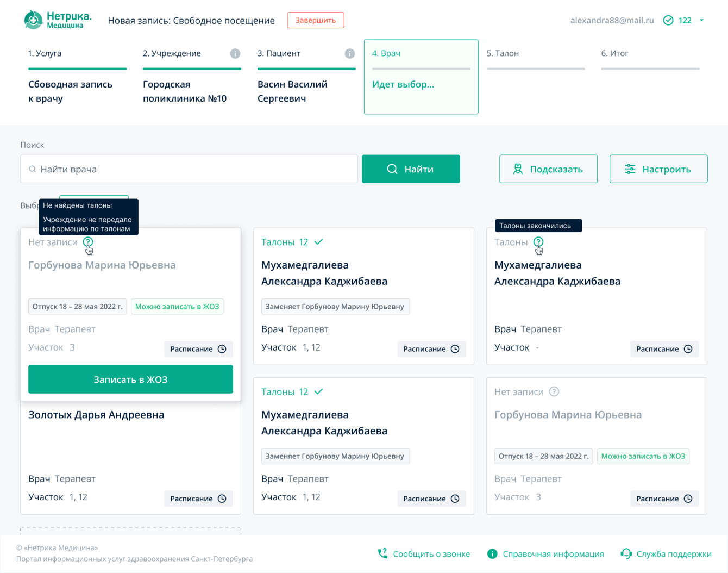This screenshot has width=728, height=573.
Task: Open Расписание in top middle Мухамедгалиева card
Action: point(431,349)
